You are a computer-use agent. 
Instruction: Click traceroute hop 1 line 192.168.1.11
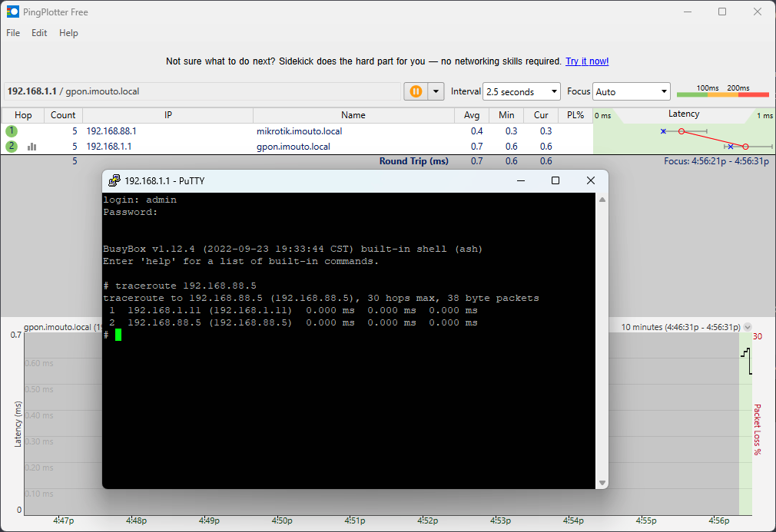point(293,310)
